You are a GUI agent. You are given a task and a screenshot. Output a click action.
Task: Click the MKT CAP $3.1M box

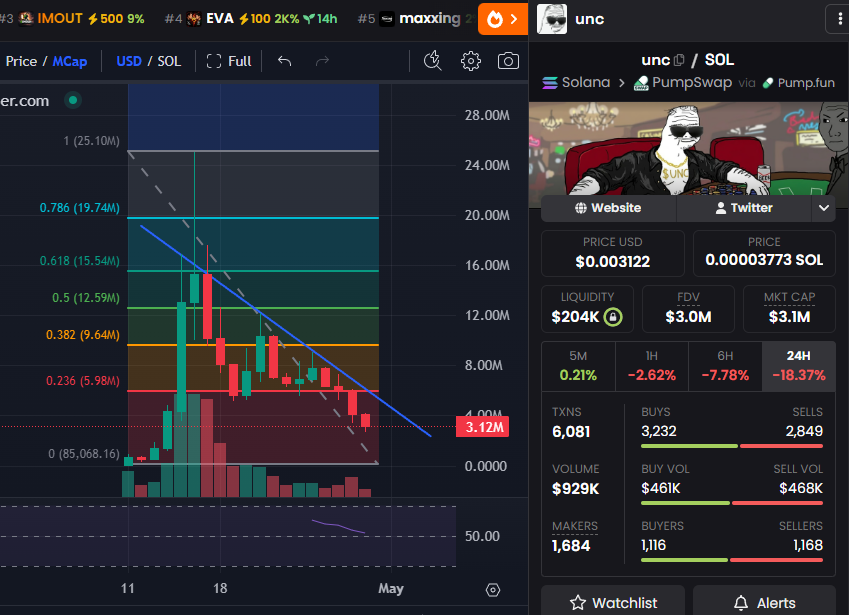pyautogui.click(x=789, y=309)
